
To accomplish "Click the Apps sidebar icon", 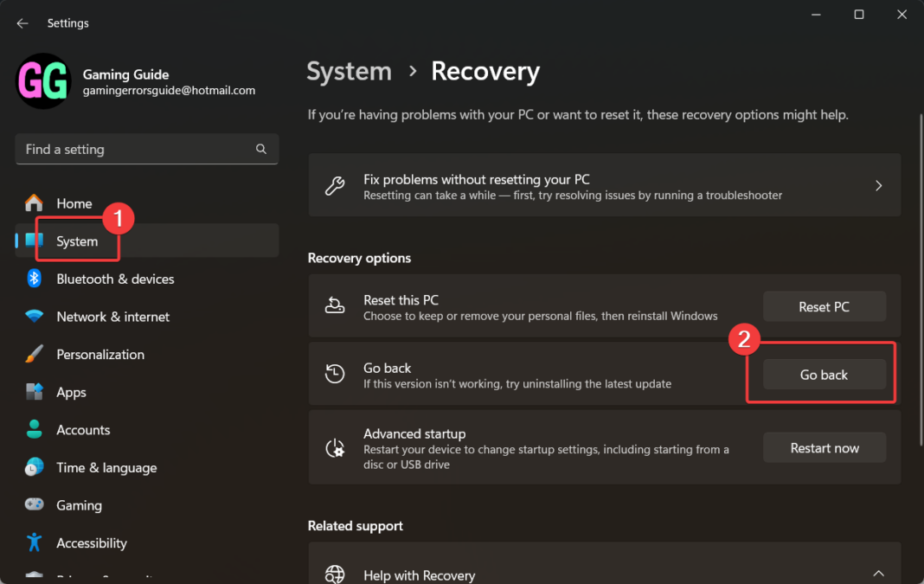I will click(x=33, y=392).
